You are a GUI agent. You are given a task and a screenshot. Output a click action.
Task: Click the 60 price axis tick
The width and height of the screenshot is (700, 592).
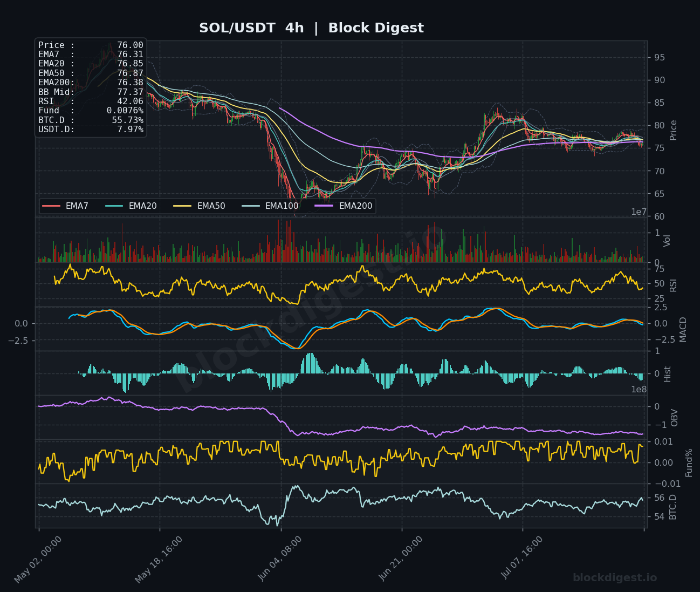tap(660, 217)
